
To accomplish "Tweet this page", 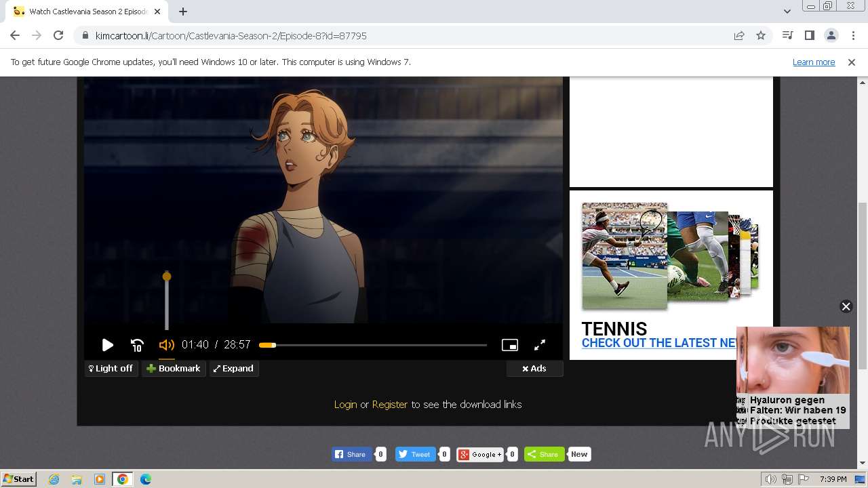I will coord(416,454).
